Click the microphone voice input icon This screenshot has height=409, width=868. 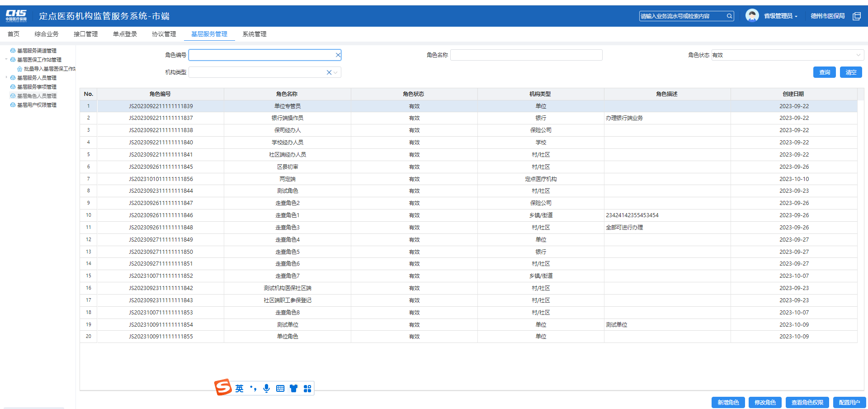pos(267,388)
